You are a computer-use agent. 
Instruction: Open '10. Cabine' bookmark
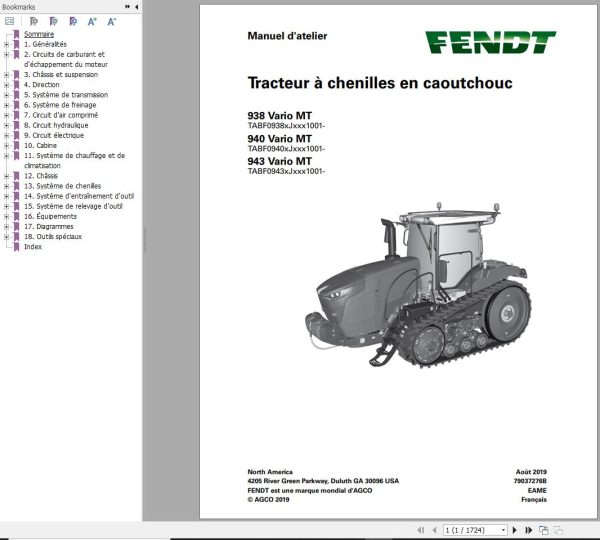(40, 145)
